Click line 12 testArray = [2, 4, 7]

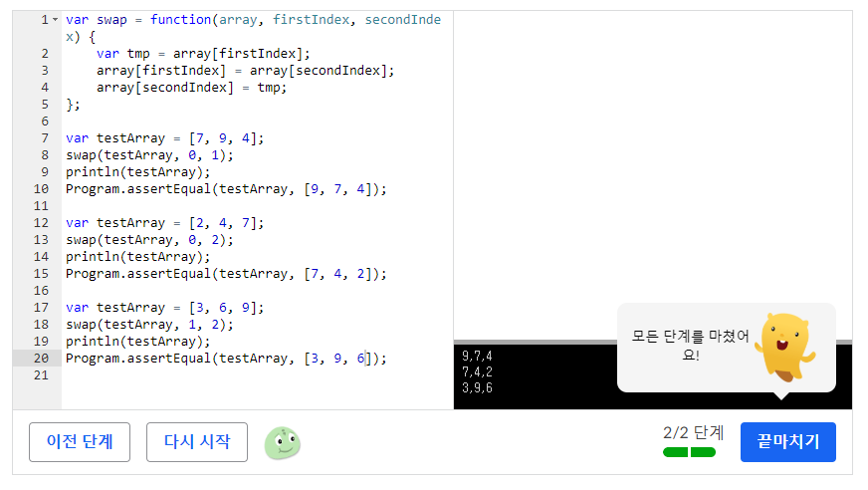[165, 223]
